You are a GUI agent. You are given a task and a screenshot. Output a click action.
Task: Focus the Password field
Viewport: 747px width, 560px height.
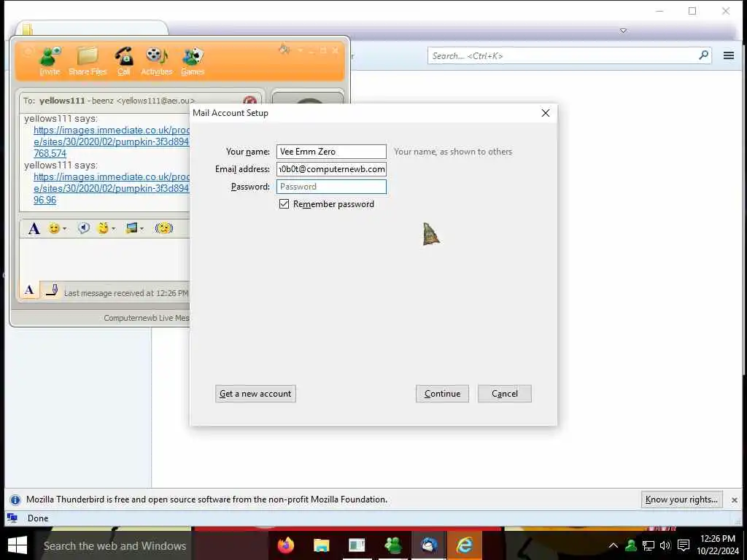point(331,187)
